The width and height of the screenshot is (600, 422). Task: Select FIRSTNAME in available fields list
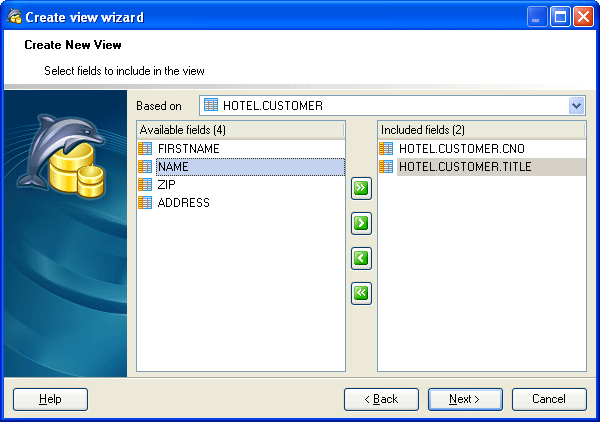click(188, 149)
